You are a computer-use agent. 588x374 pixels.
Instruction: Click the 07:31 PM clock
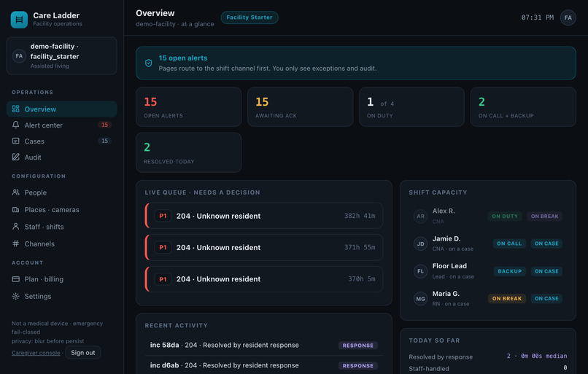(538, 17)
